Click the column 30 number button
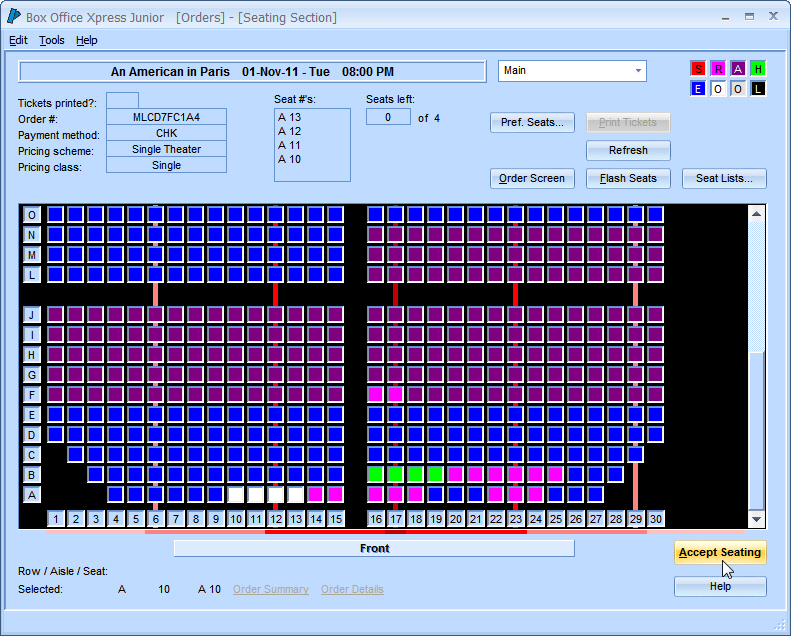791x636 pixels. [656, 519]
